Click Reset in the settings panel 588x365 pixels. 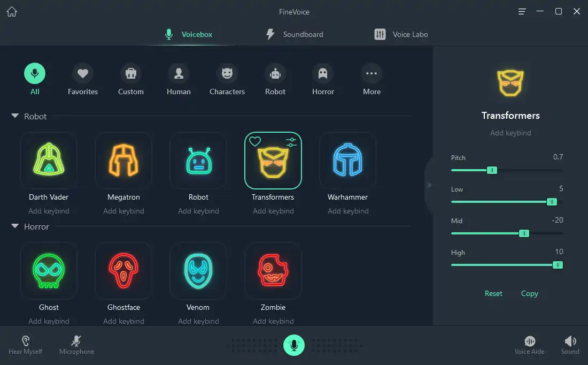tap(493, 293)
